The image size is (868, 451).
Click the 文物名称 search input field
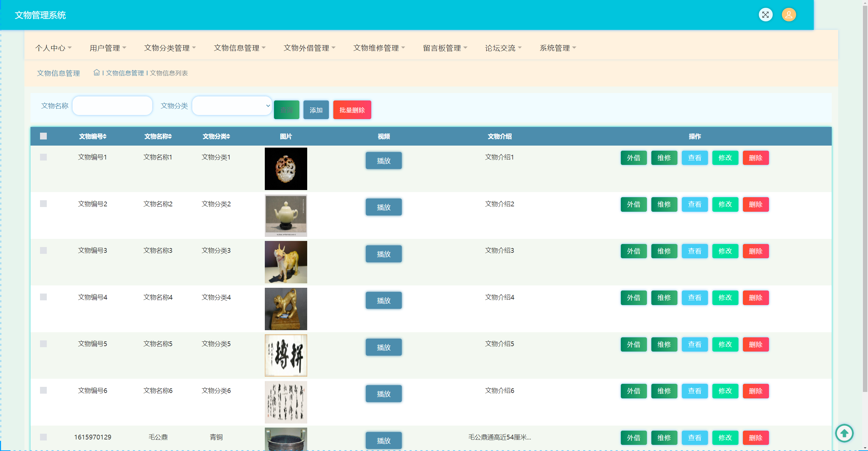[113, 106]
